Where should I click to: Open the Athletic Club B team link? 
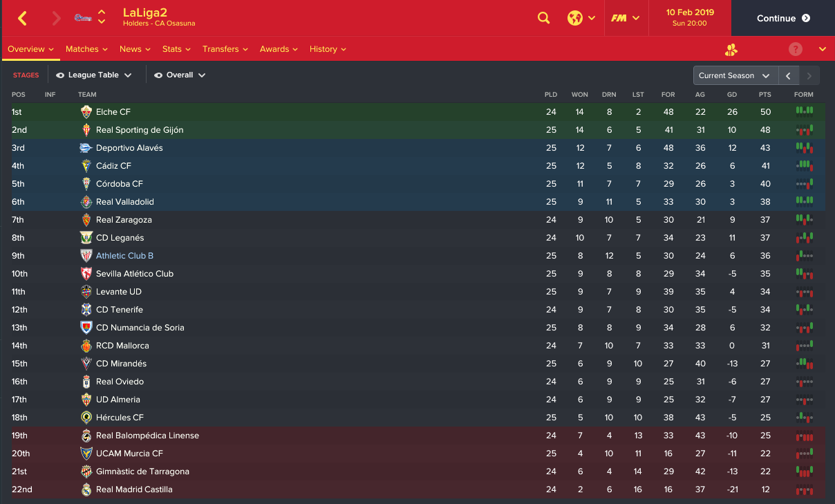tap(124, 256)
